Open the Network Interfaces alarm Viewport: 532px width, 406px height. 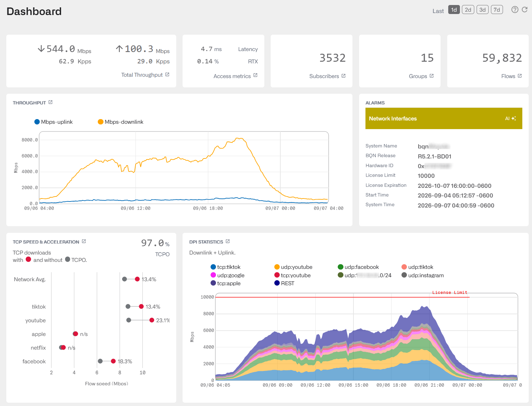pos(393,118)
